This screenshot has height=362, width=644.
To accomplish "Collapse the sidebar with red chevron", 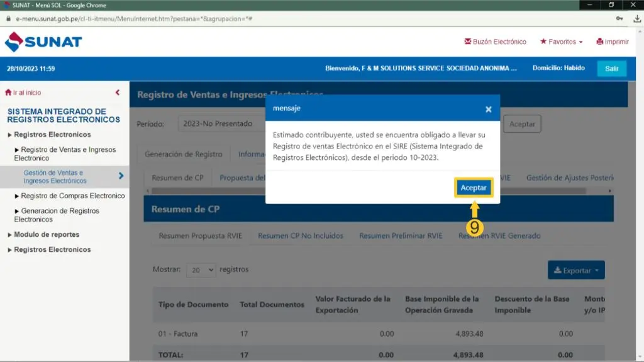I will [x=118, y=93].
